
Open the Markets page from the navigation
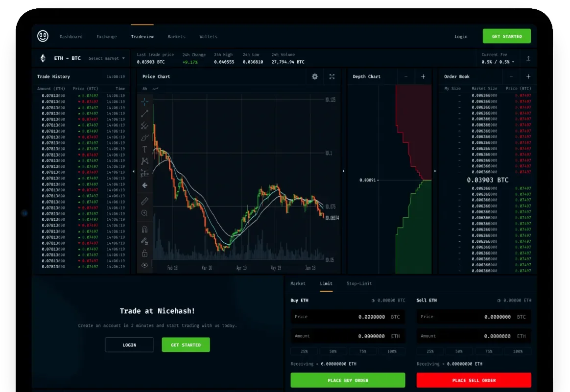tap(176, 37)
